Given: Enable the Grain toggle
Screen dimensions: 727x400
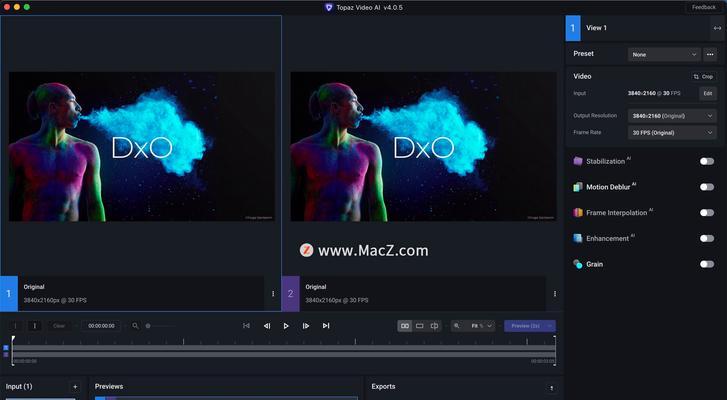Looking at the screenshot, I should pyautogui.click(x=707, y=264).
